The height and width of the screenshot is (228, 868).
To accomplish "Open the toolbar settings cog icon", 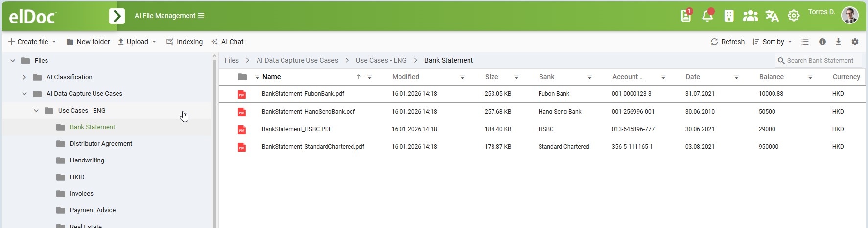I will 855,42.
